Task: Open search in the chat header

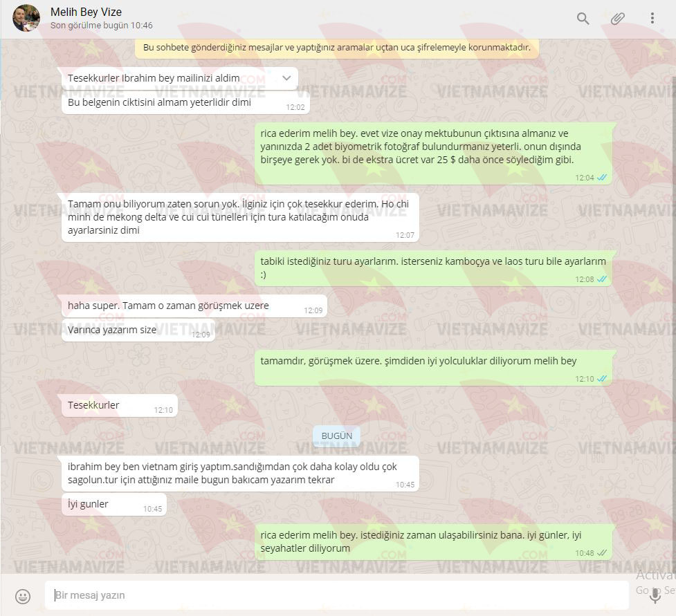Action: (583, 19)
